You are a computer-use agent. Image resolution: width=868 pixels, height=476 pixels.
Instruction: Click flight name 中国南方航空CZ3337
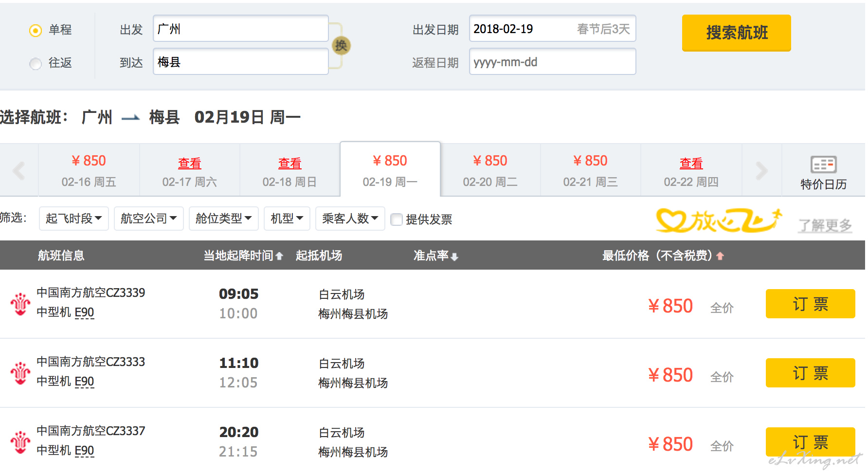pos(91,431)
